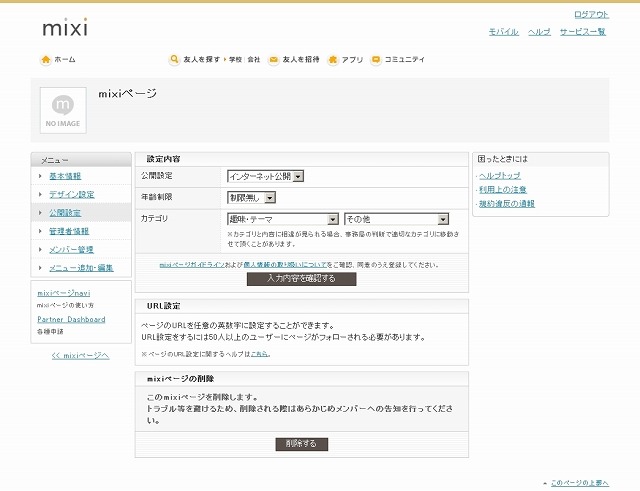Click the モバイル link at top
This screenshot has height=491, width=640.
point(504,32)
